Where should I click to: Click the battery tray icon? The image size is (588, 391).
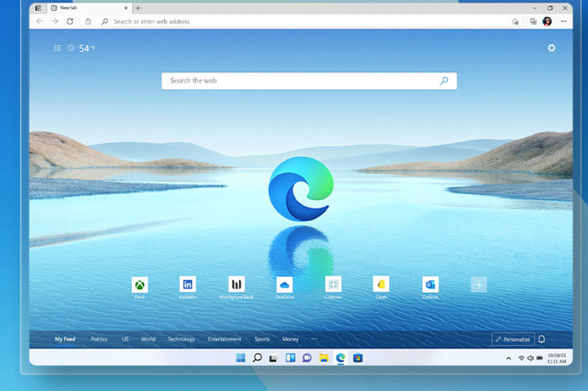pyautogui.click(x=539, y=358)
